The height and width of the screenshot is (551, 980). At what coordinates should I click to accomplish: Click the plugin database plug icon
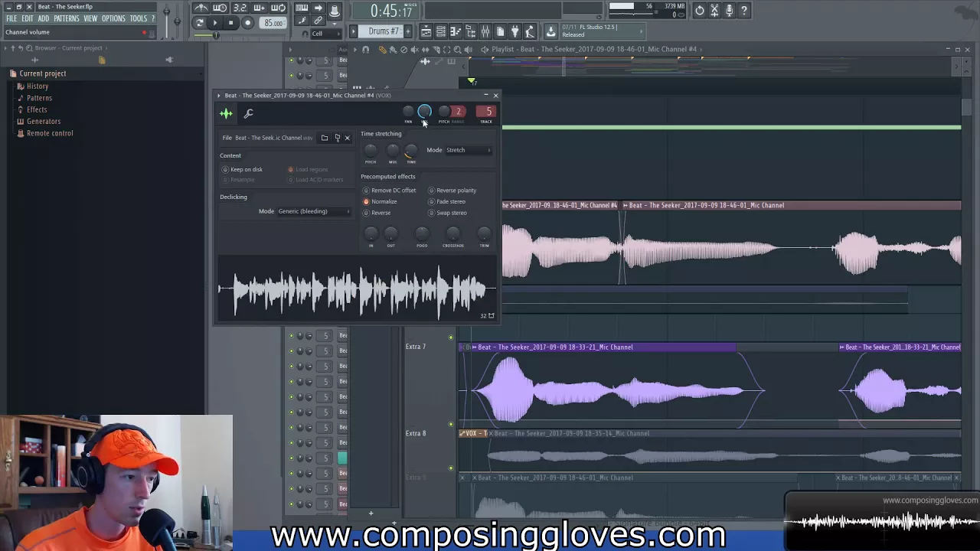pos(515,31)
